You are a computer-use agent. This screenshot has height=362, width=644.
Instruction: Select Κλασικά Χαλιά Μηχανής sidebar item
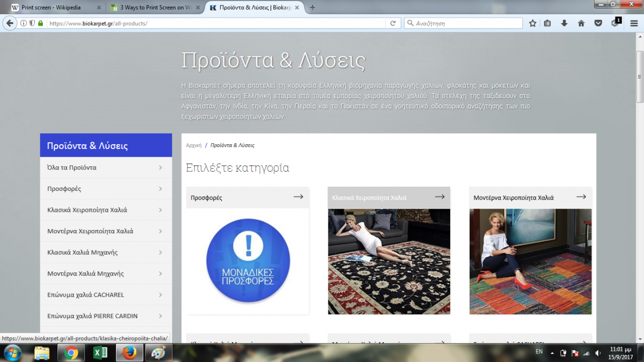[106, 252]
